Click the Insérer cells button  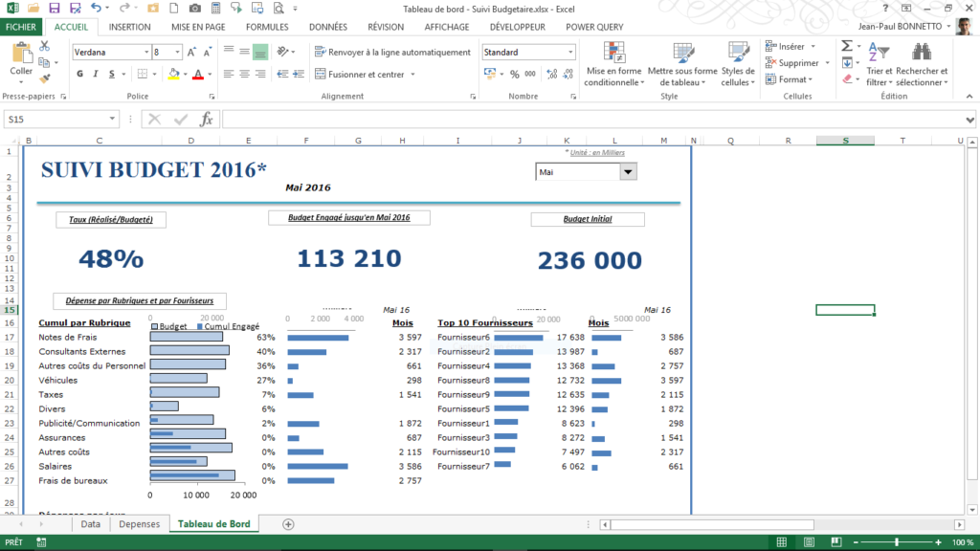[x=791, y=46]
